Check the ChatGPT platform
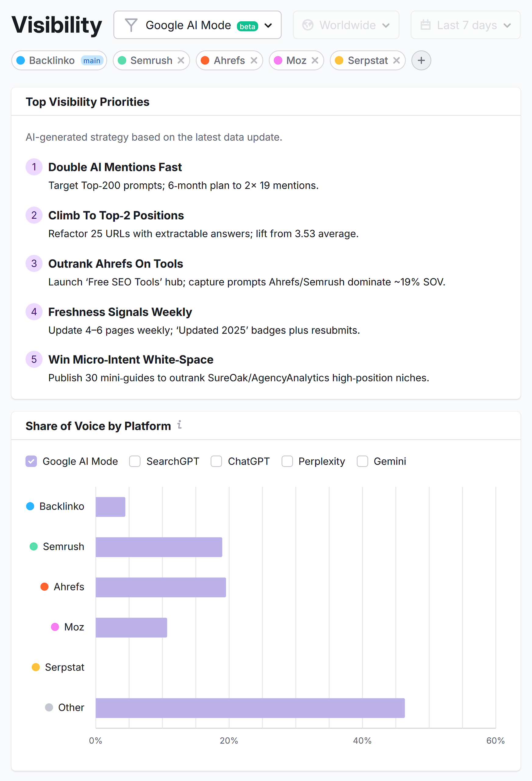Screen dimensions: 532x781 [217, 461]
